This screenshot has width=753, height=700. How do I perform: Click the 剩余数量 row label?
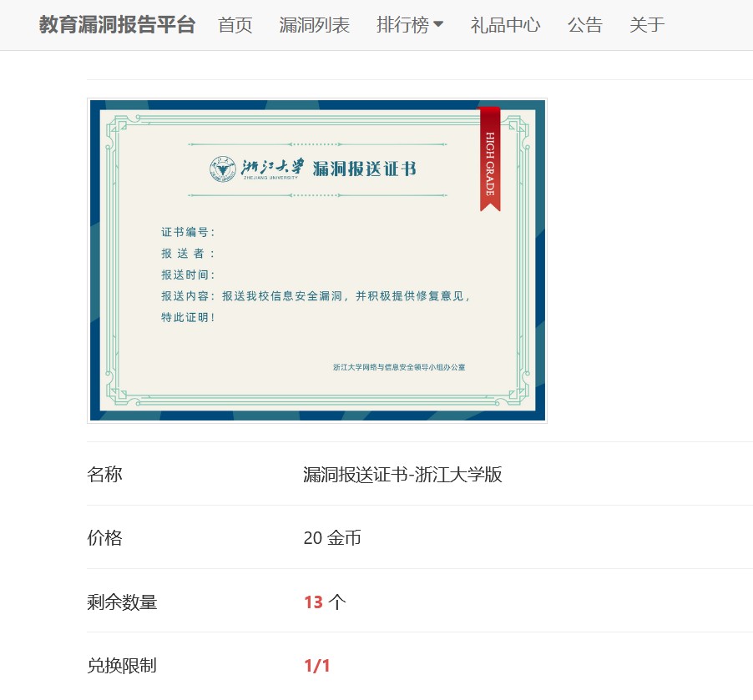122,602
